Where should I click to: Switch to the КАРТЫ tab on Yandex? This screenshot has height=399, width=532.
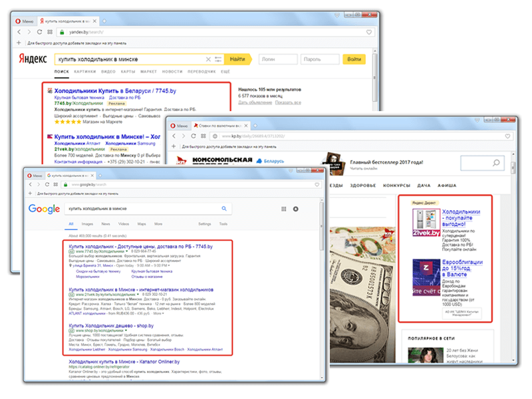(128, 72)
